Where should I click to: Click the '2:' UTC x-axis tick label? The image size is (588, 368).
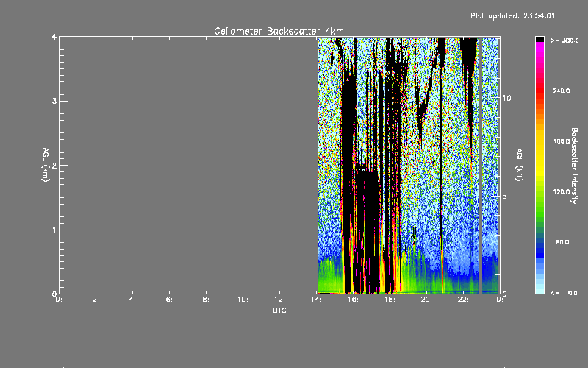96,300
